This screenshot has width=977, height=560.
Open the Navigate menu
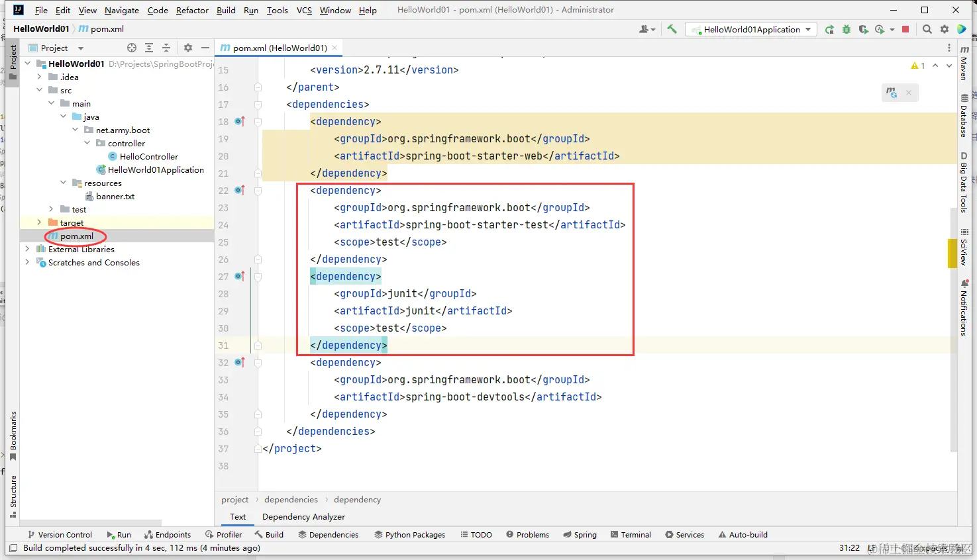(122, 10)
